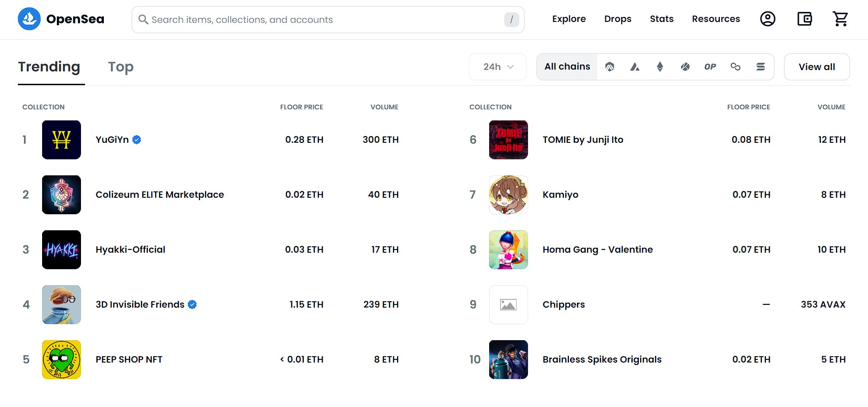Open Hyakki-Official name link
The height and width of the screenshot is (407, 868).
coord(130,250)
